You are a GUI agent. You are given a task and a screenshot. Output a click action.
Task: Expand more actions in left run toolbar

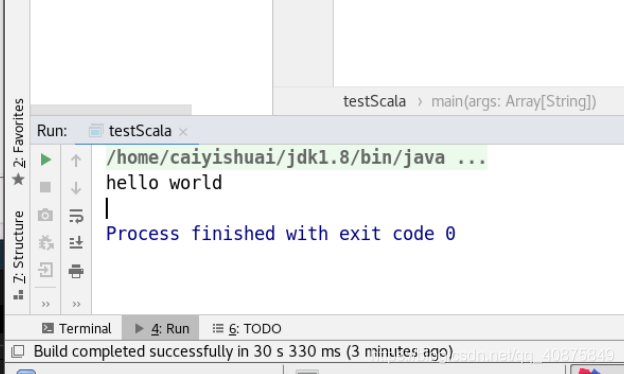click(x=46, y=304)
